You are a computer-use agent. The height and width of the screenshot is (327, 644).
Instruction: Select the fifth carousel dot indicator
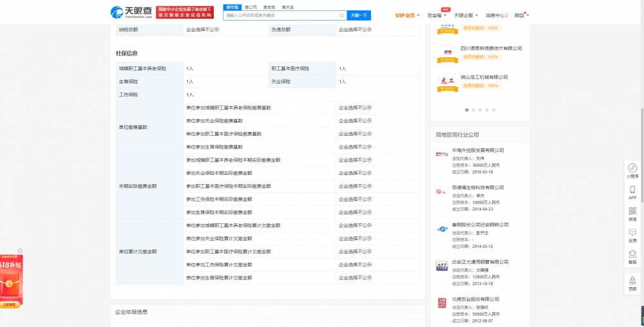point(494,110)
